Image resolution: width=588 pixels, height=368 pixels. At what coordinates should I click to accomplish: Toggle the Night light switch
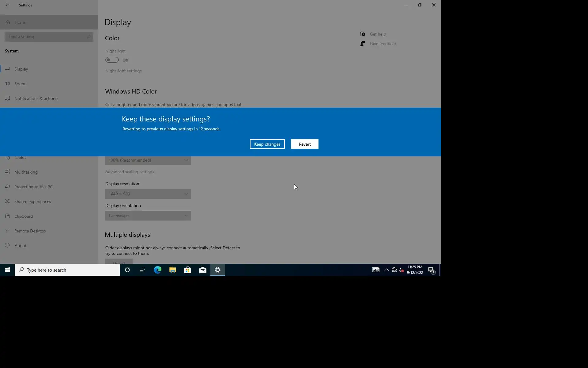(x=112, y=60)
